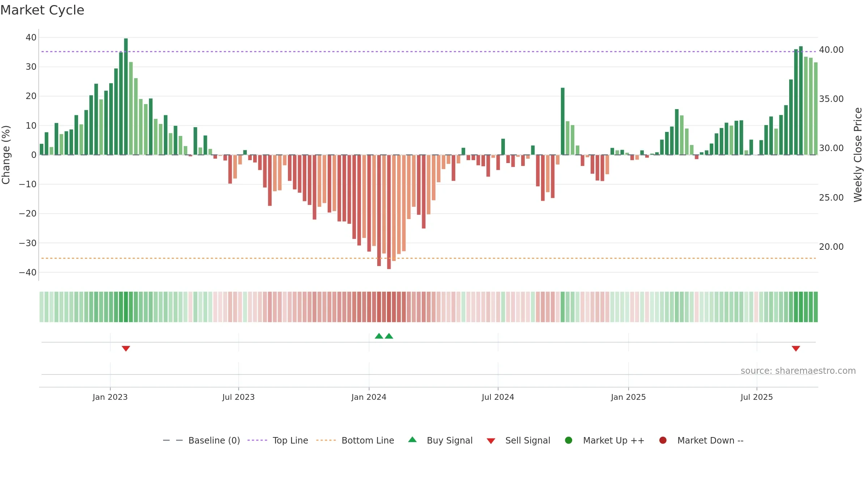Viewport: 868px width, 488px height.
Task: Click the 10 left-axis tick label
Action: point(31,126)
